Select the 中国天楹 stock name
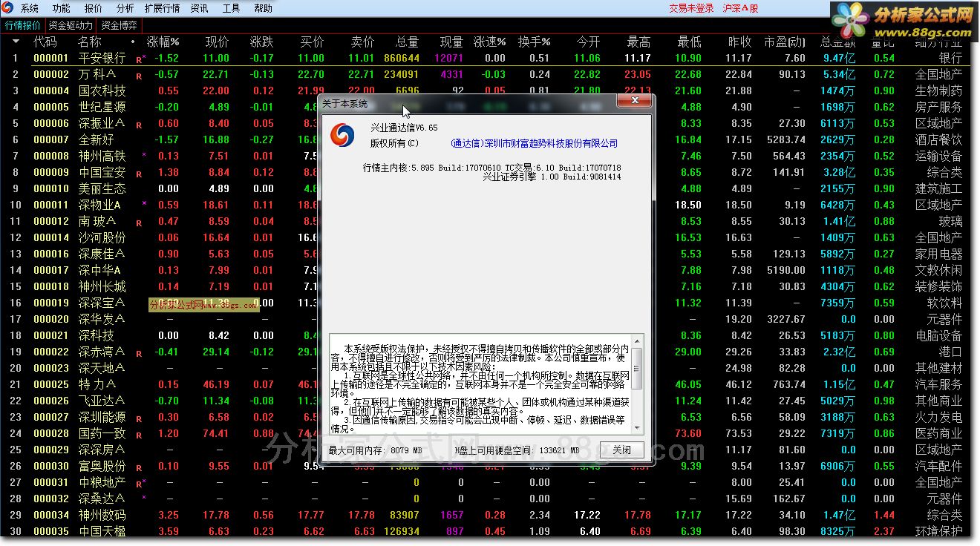This screenshot has height=546, width=980. (x=102, y=531)
